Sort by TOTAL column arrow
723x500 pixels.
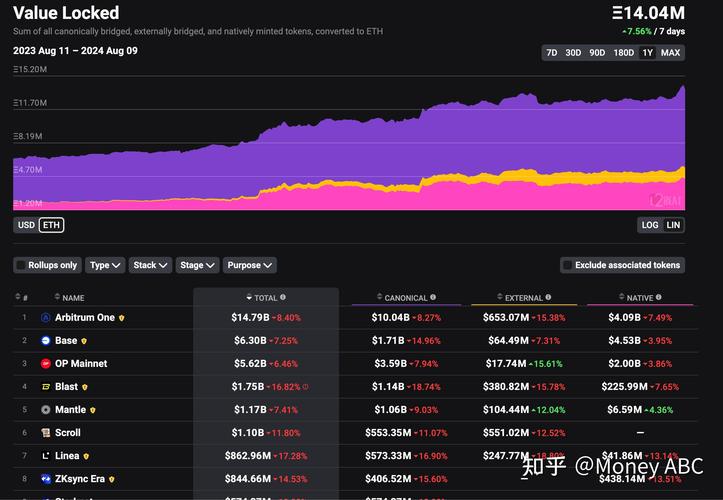coord(249,298)
